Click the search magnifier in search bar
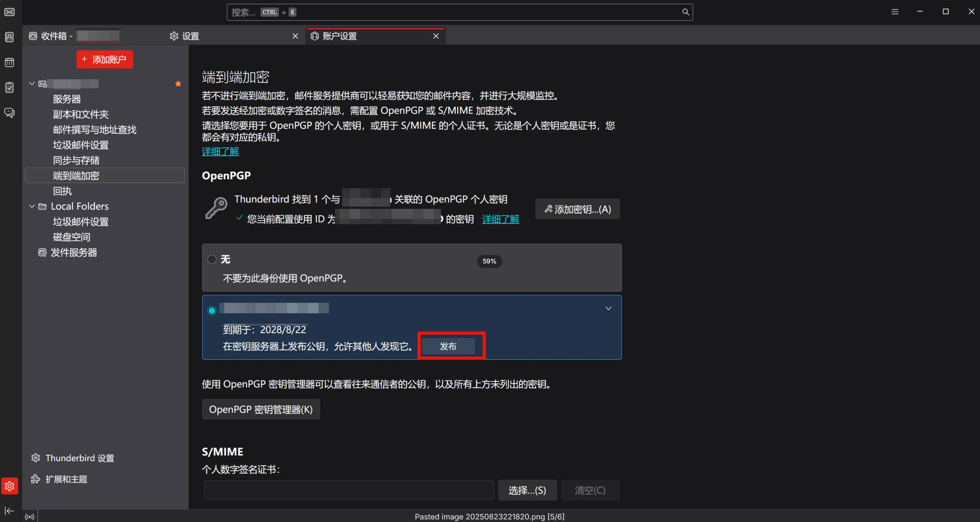 [x=685, y=12]
